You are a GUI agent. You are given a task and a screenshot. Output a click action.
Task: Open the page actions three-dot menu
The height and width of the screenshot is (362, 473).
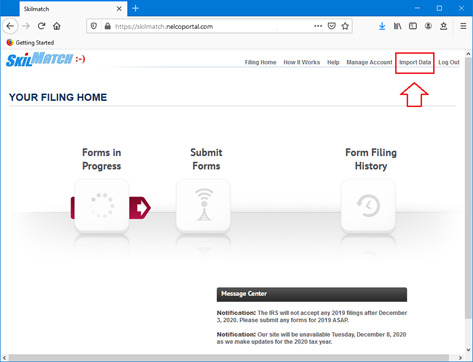(318, 26)
